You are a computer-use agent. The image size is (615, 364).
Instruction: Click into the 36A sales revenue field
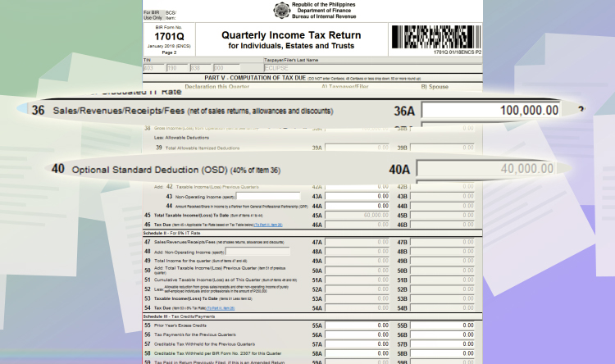point(491,110)
